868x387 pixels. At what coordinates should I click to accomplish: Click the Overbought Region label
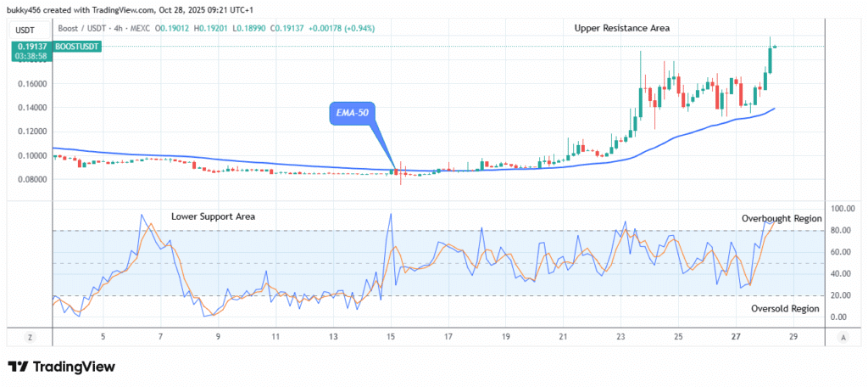pos(782,218)
